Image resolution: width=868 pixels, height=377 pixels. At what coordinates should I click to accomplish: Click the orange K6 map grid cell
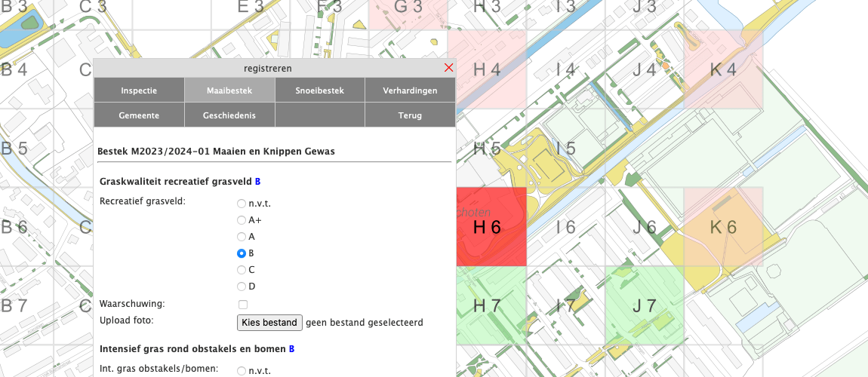tap(722, 227)
